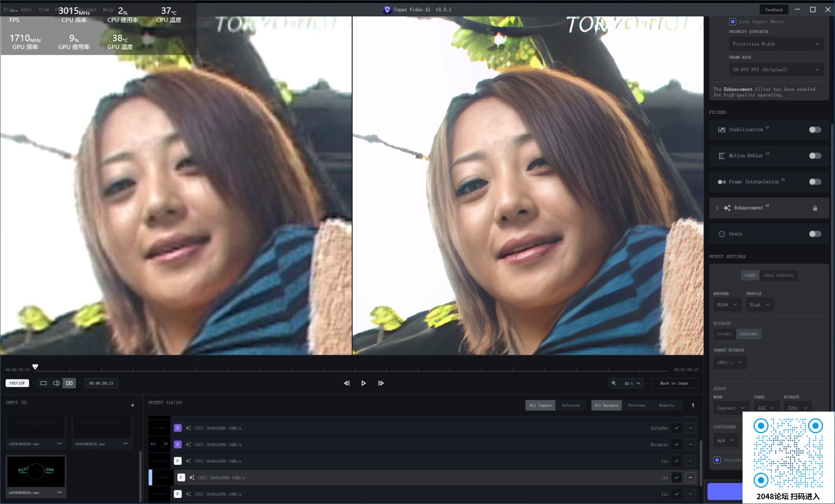
Task: Turn on the Grain filter
Action: click(815, 234)
